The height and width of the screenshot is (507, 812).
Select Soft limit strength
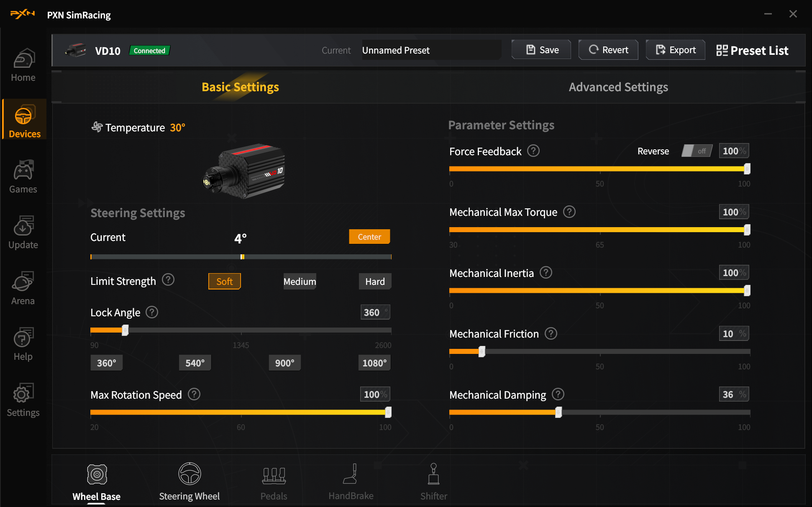[x=225, y=282]
